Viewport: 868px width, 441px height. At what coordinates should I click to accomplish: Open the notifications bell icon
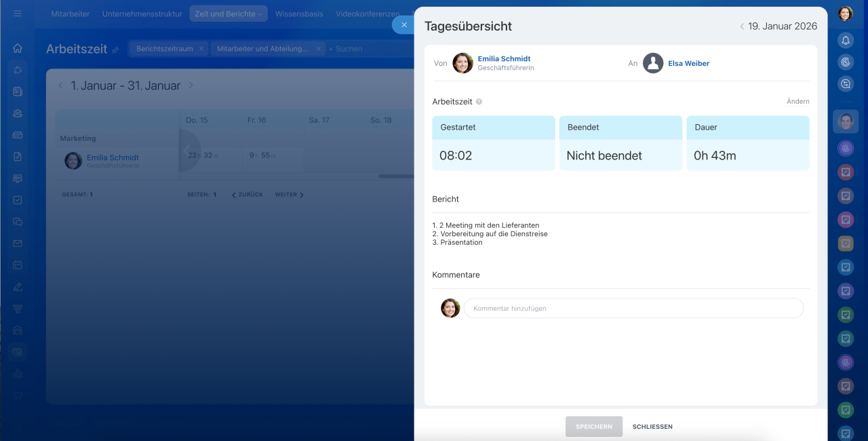click(x=846, y=40)
